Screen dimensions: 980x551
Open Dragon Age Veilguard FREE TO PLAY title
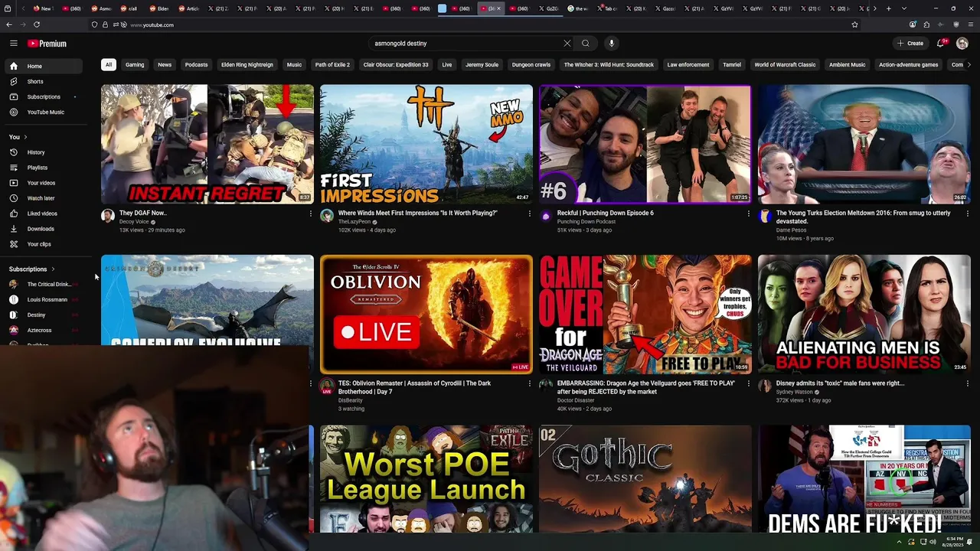646,387
